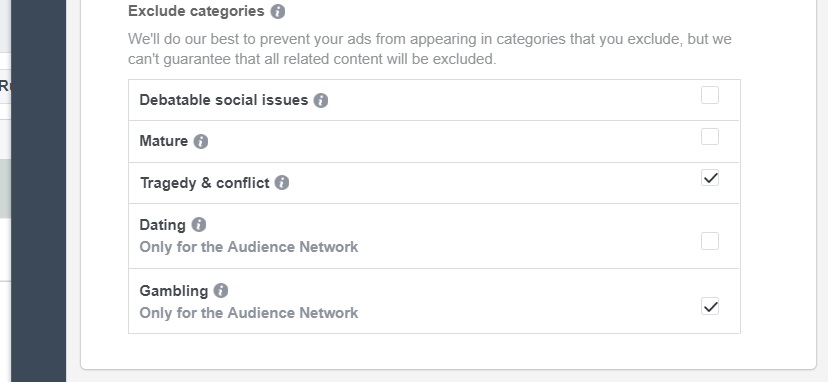The image size is (828, 382).
Task: Enable the Debatable social issues checkbox
Action: tap(710, 95)
